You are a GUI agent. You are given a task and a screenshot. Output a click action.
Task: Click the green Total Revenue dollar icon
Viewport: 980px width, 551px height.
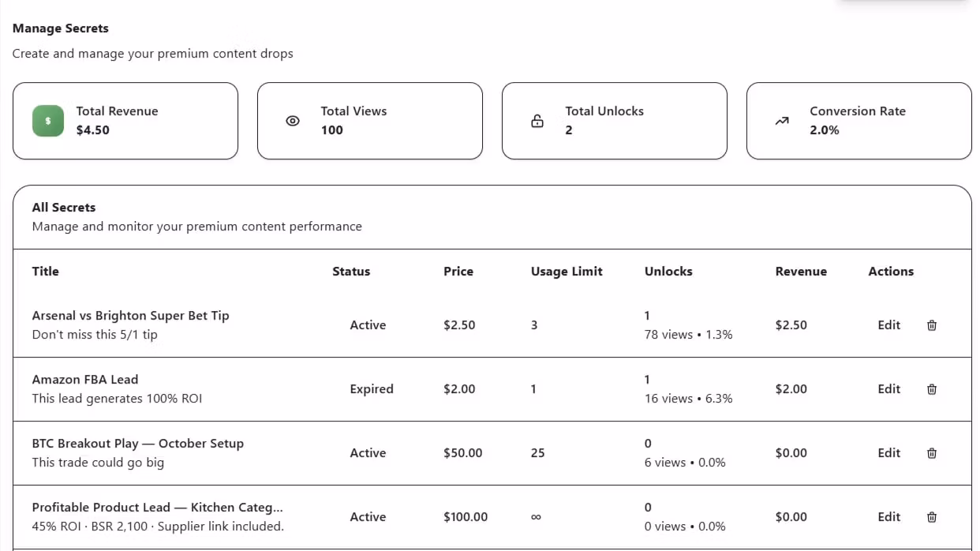[48, 121]
